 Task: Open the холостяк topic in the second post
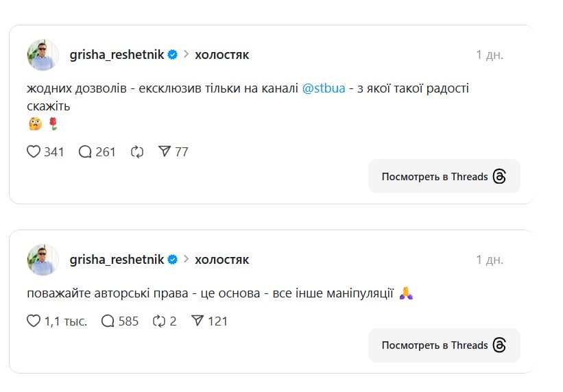tap(221, 260)
